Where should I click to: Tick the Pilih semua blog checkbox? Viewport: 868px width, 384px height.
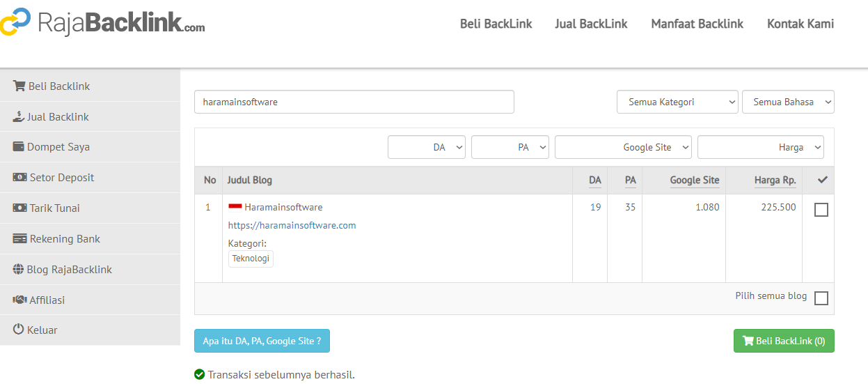tap(821, 298)
